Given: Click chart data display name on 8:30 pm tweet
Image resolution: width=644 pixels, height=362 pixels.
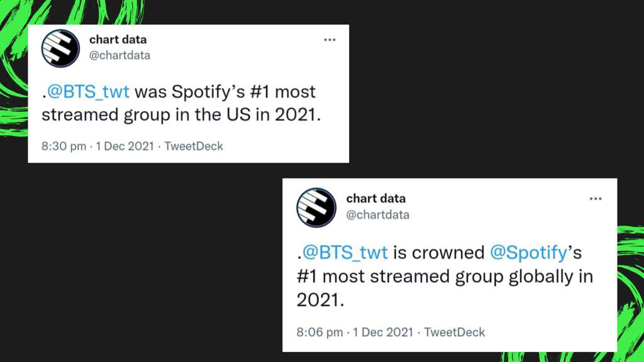Looking at the screenshot, I should coord(118,40).
